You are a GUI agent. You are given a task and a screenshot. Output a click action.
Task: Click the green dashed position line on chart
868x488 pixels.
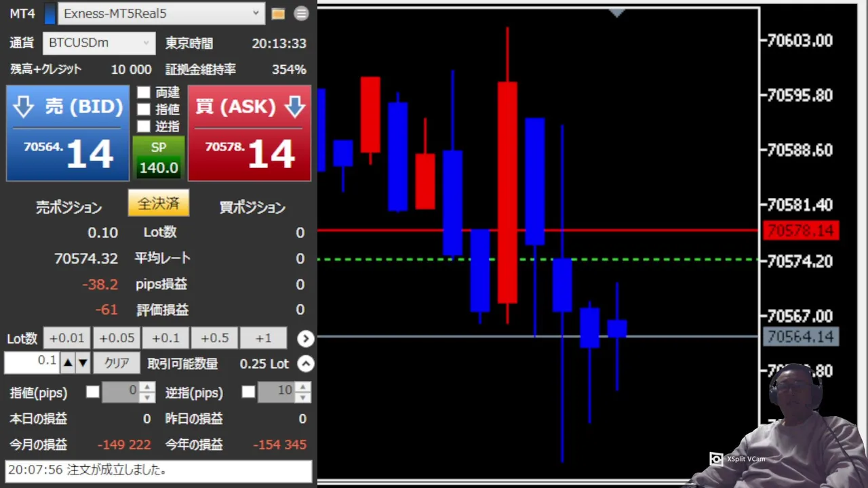click(x=538, y=260)
